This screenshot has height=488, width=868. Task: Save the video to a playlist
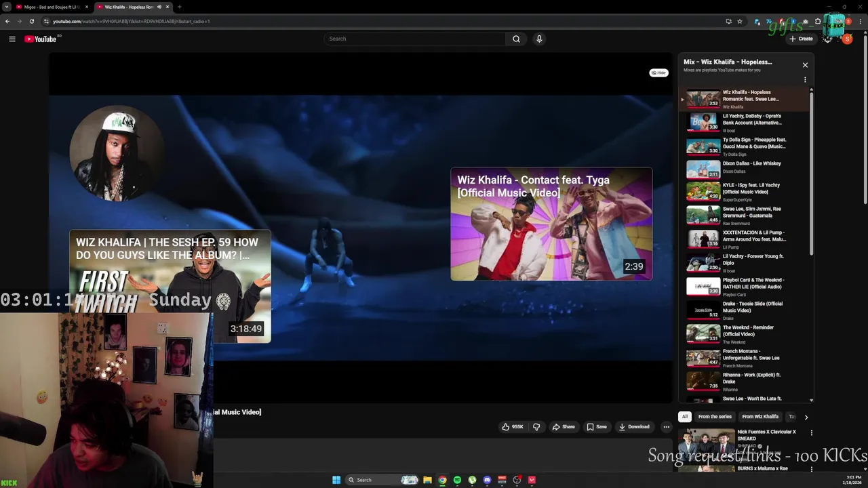click(x=597, y=427)
